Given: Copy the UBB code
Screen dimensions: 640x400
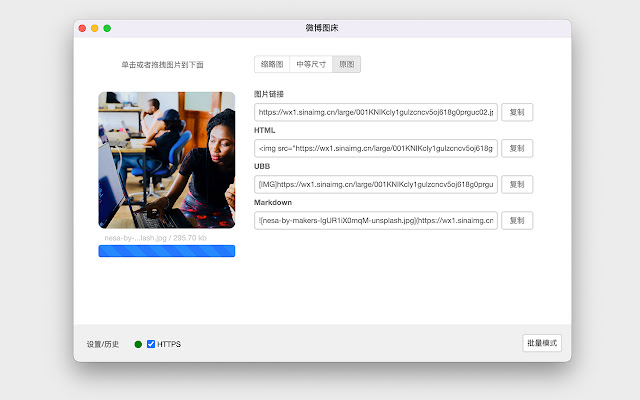Looking at the screenshot, I should point(517,184).
